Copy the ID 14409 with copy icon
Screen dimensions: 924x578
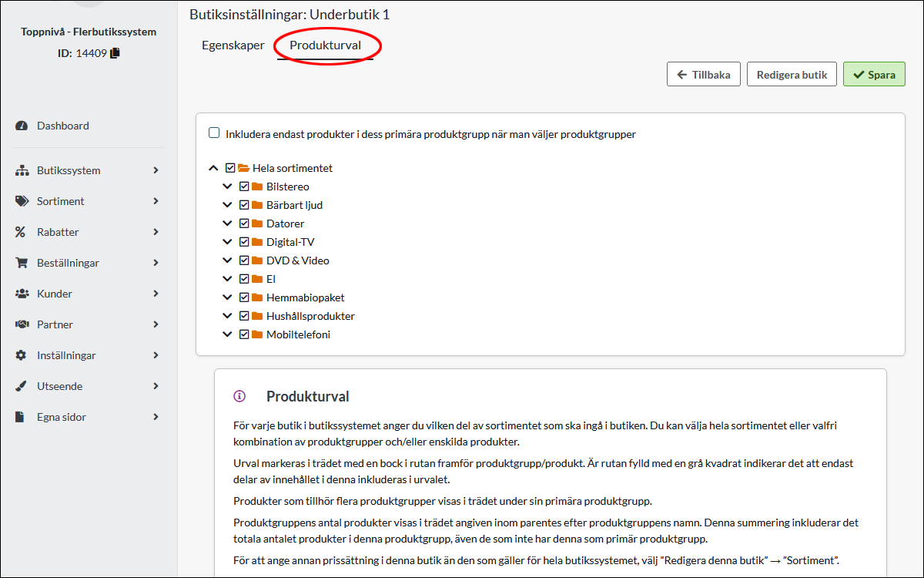point(115,53)
